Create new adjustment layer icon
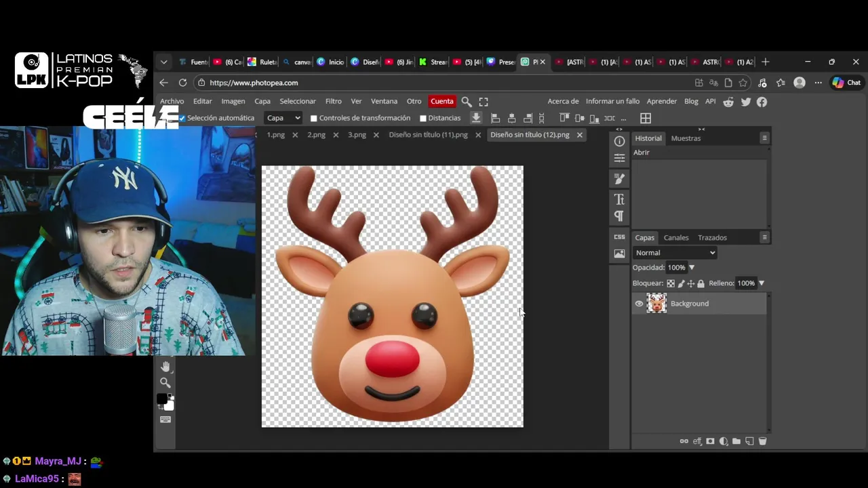This screenshot has width=868, height=488. [724, 441]
